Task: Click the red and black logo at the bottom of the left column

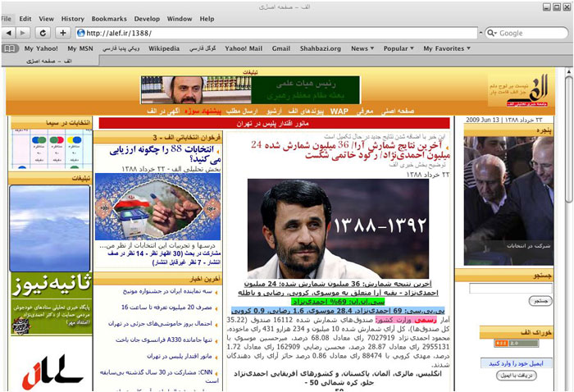Action: (x=51, y=371)
